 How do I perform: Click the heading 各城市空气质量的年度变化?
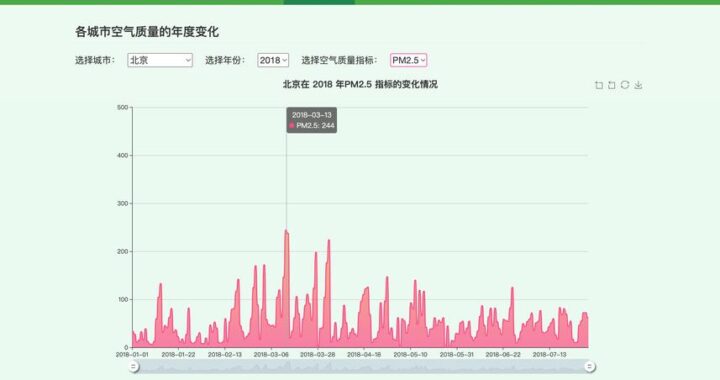click(x=147, y=32)
